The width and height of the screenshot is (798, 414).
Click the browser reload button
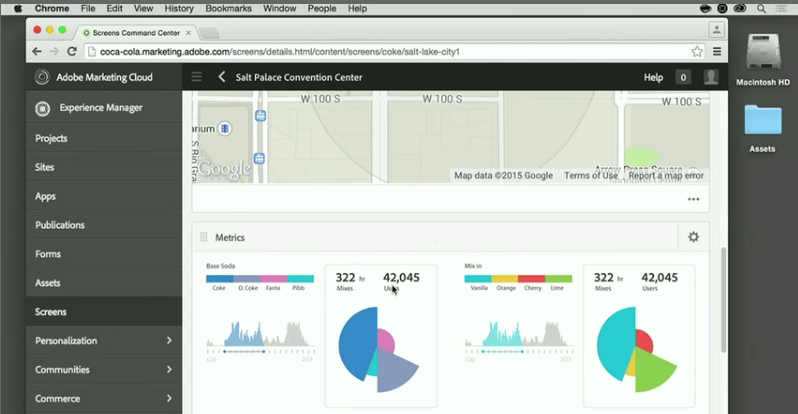pos(73,51)
